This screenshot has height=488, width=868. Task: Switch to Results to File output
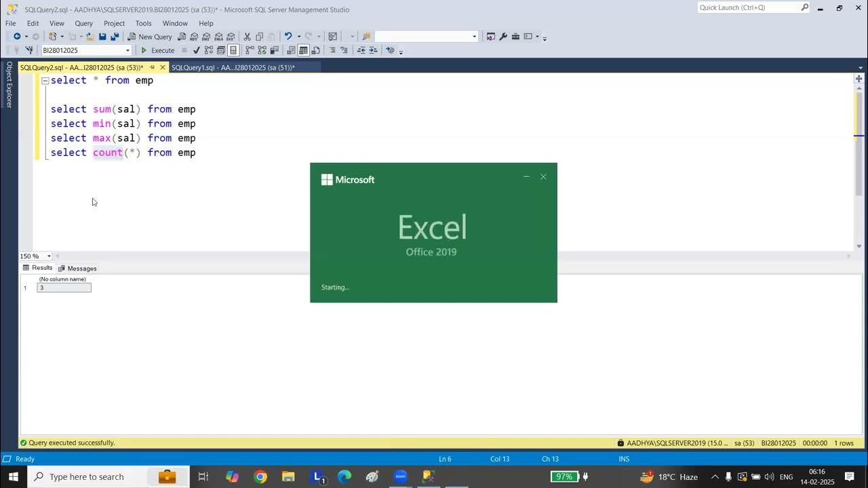click(x=315, y=50)
